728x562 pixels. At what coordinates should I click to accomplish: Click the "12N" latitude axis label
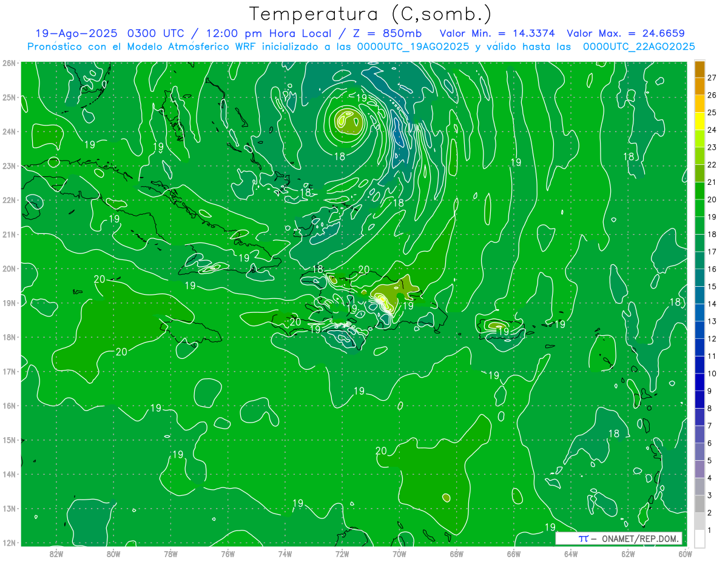pos(9,543)
